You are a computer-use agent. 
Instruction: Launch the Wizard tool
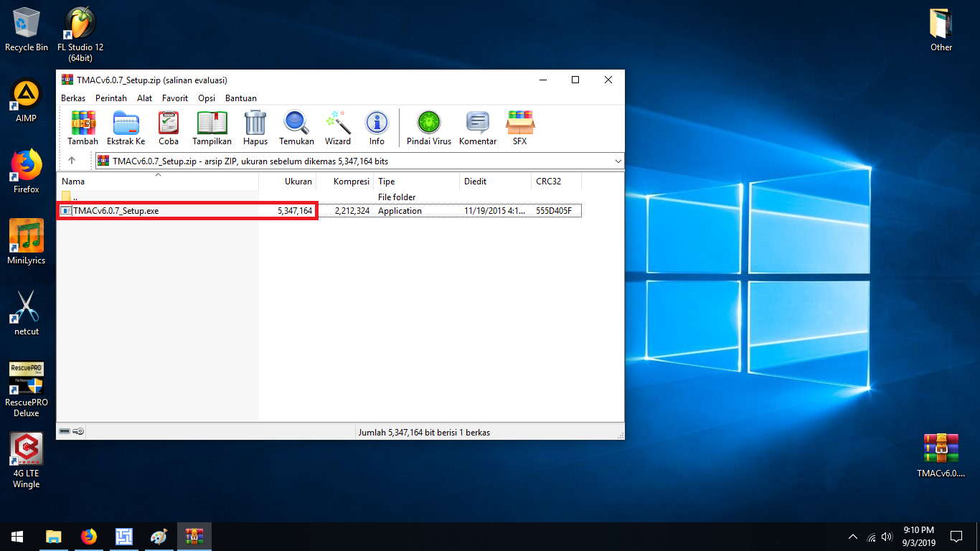coord(338,128)
